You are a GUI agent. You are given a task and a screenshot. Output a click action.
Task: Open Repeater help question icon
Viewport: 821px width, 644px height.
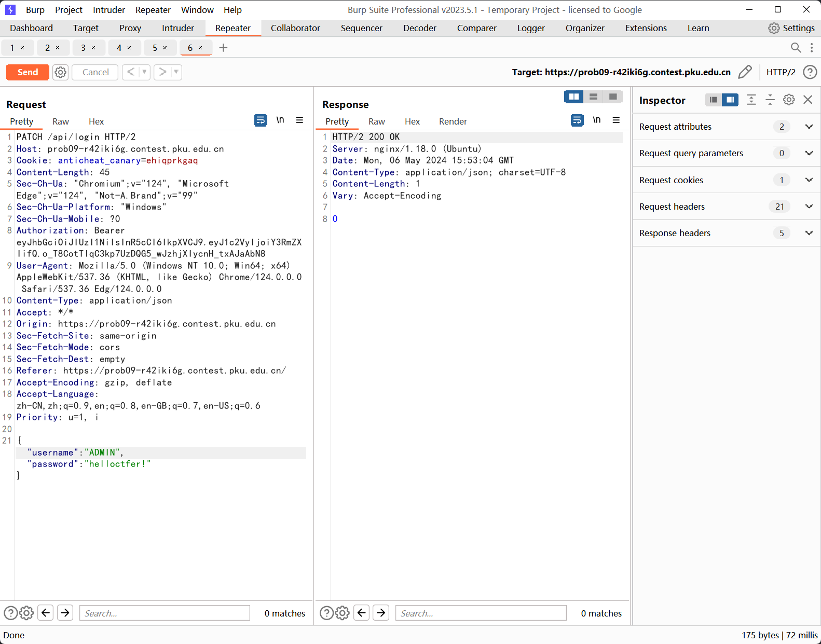[810, 72]
